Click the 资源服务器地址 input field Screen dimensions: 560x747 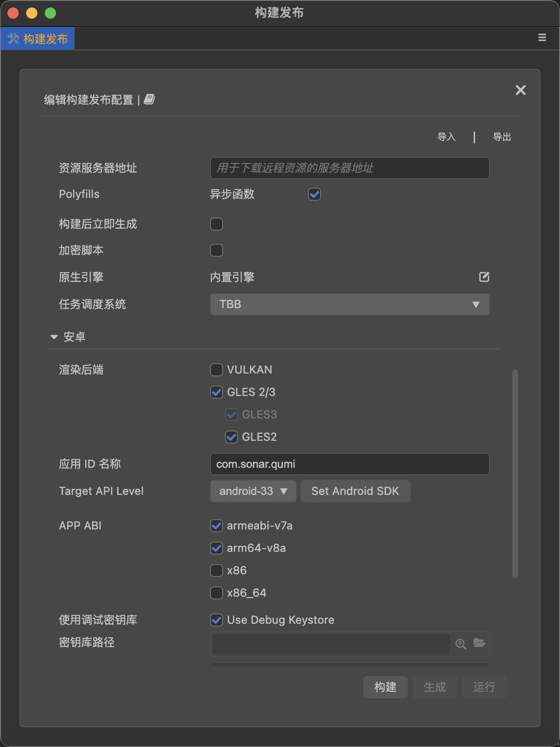(350, 168)
